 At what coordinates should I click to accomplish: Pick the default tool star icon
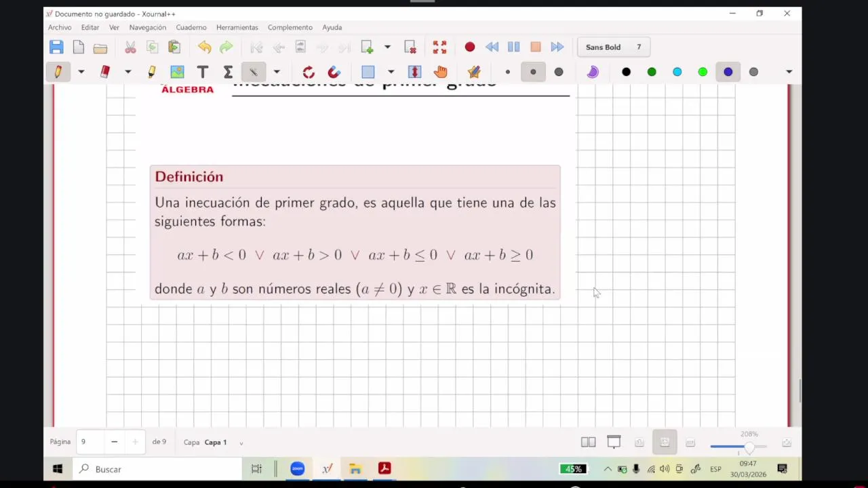[x=474, y=72]
